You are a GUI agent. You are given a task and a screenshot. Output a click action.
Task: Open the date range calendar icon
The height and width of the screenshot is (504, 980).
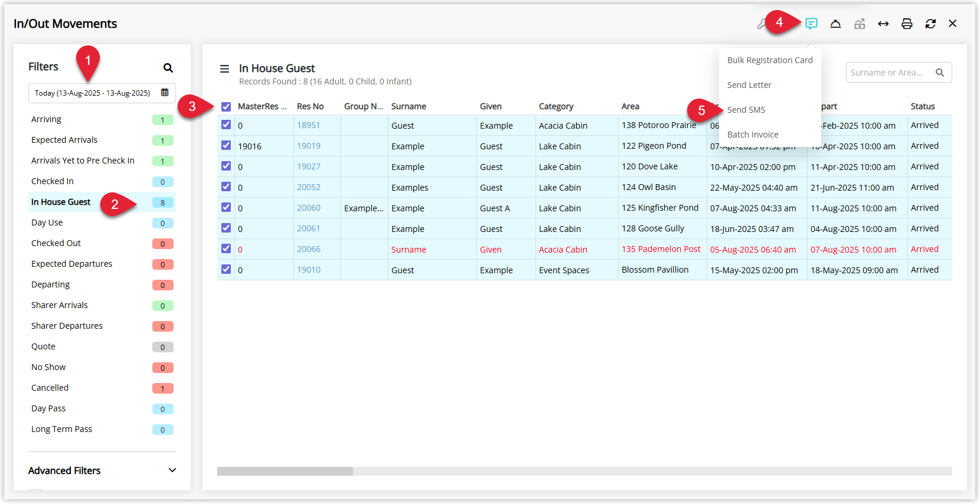[x=165, y=93]
